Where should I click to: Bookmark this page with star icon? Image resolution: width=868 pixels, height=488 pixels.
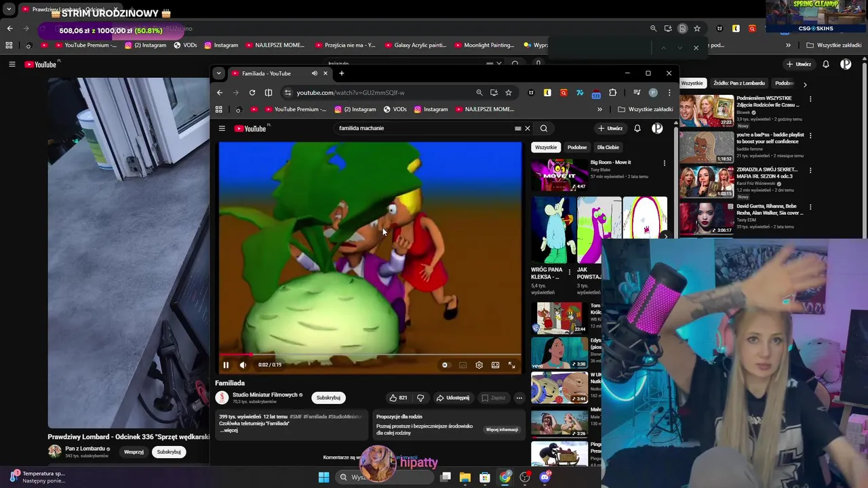pos(509,93)
